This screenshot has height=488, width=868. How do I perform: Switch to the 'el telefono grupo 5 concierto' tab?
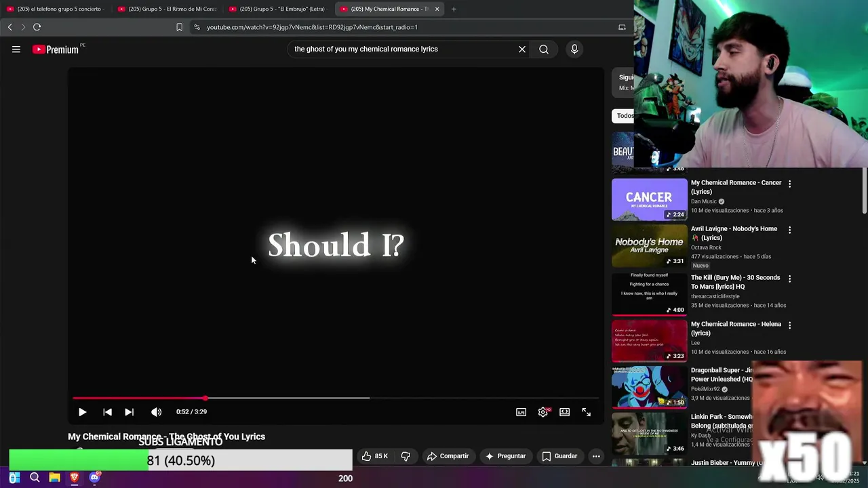(54, 9)
